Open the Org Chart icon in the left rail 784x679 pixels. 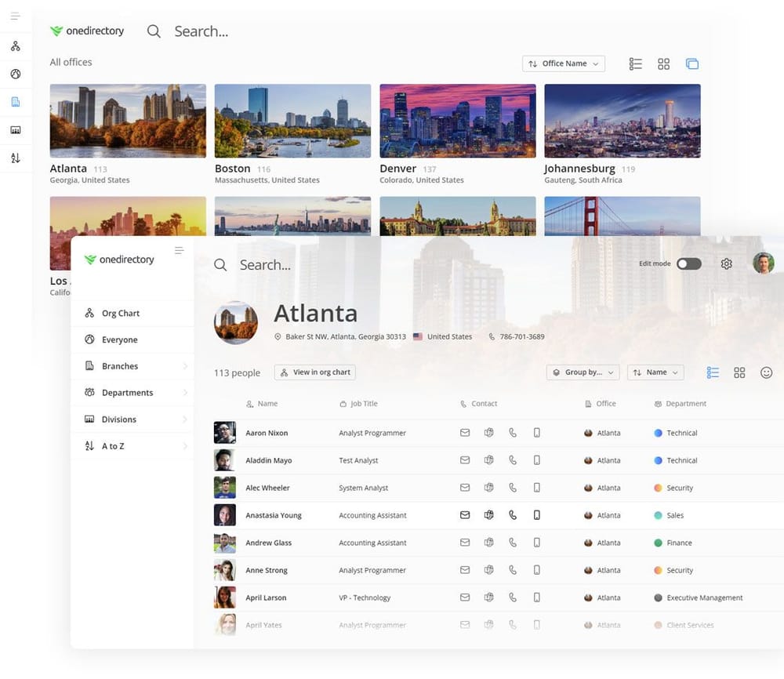[16, 46]
